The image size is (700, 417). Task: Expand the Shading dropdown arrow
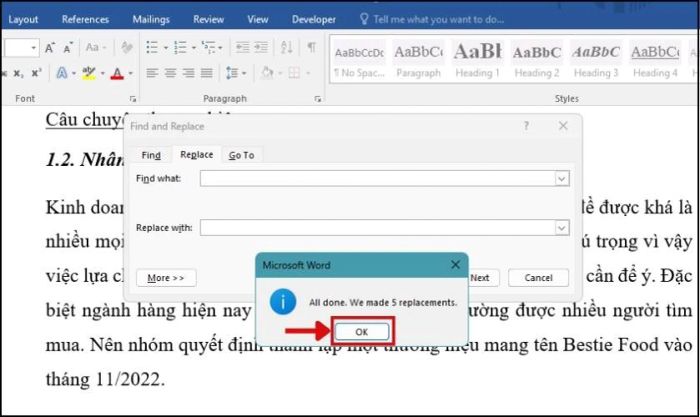point(280,73)
